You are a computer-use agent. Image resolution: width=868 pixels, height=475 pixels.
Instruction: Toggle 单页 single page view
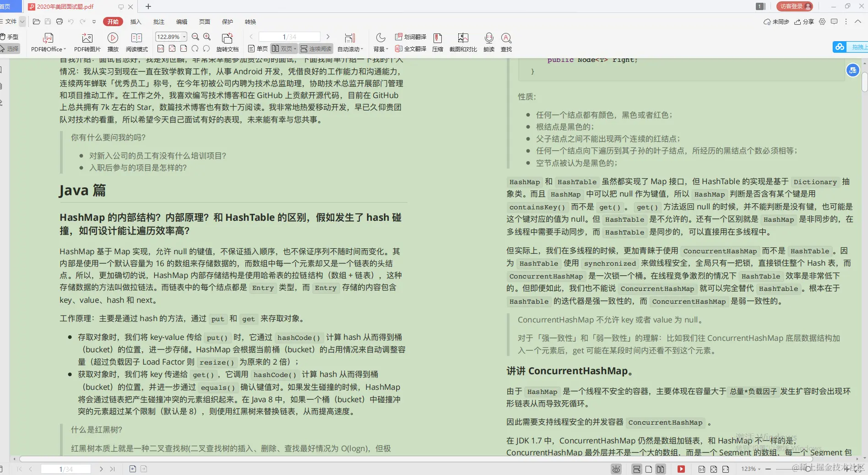click(259, 48)
